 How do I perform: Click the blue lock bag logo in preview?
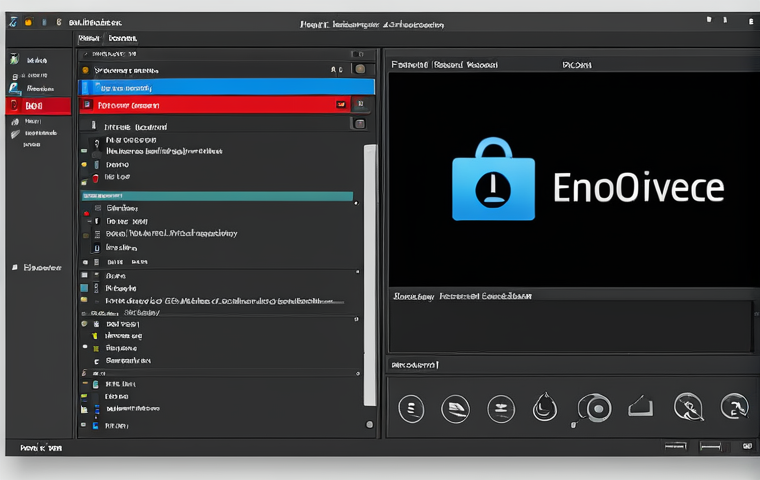point(493,179)
